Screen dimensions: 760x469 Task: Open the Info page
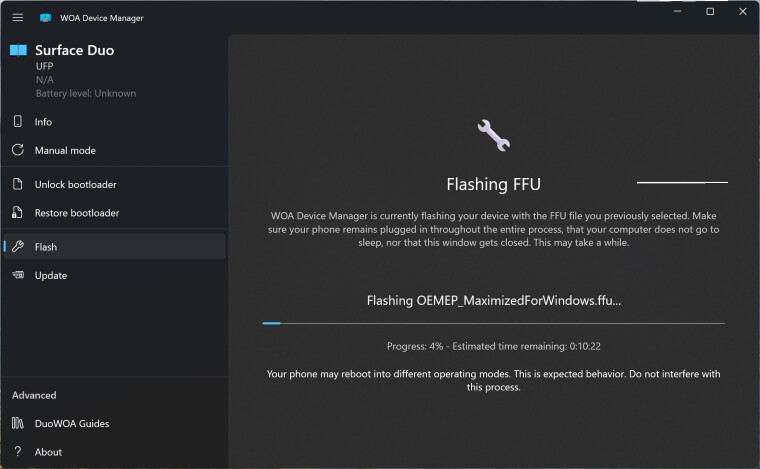44,122
